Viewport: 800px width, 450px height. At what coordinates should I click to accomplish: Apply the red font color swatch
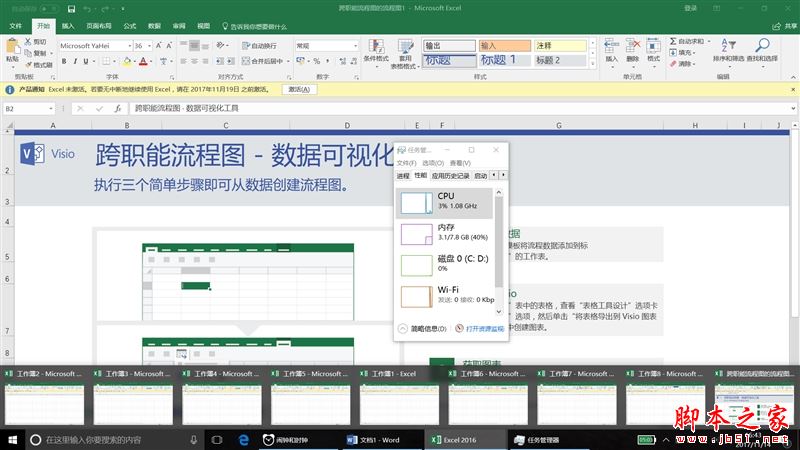[x=143, y=61]
